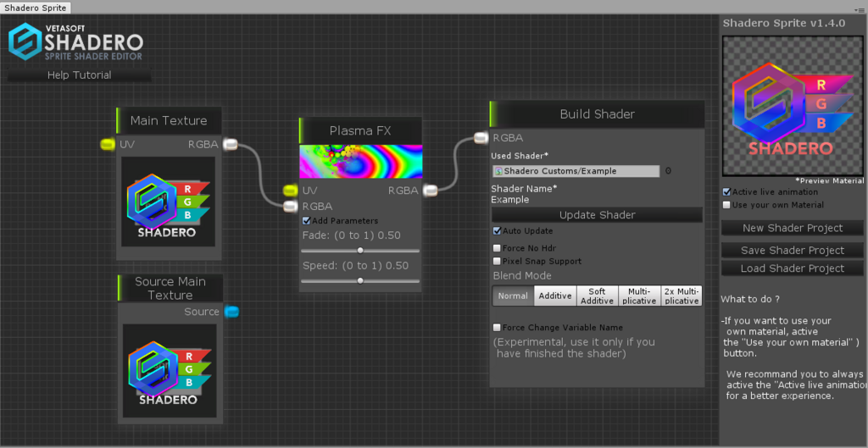The image size is (868, 448).
Task: Select the 2x Multiplicative blend mode
Action: [x=682, y=296]
